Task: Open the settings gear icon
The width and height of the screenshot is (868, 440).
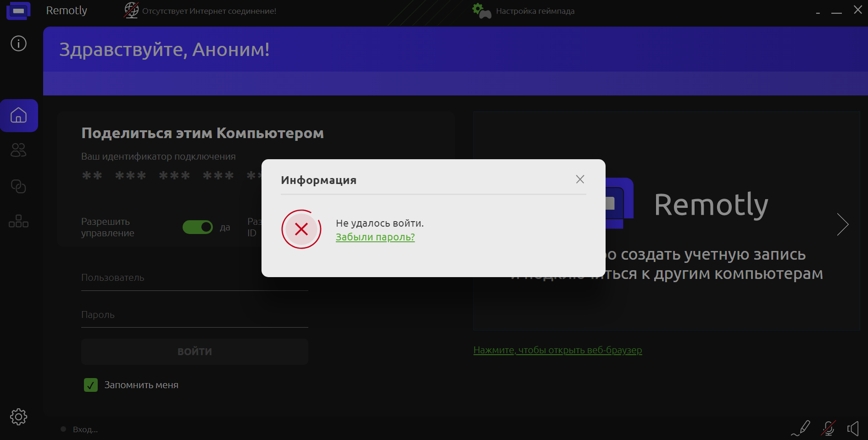Action: coord(18,417)
